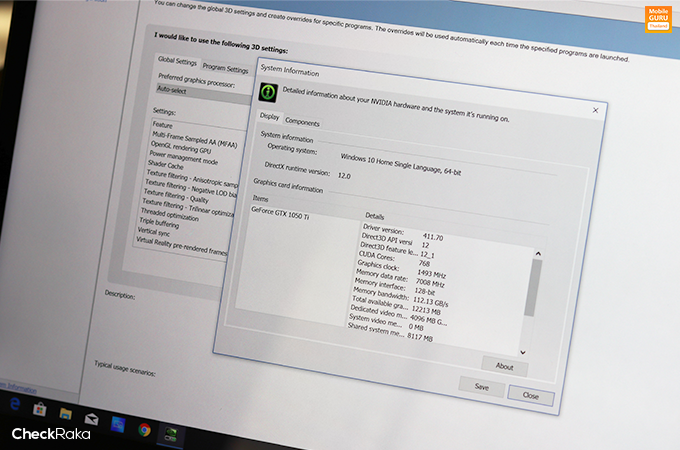Viewport: 680px width, 450px height.
Task: Click the Close button in System Information
Action: (x=530, y=395)
